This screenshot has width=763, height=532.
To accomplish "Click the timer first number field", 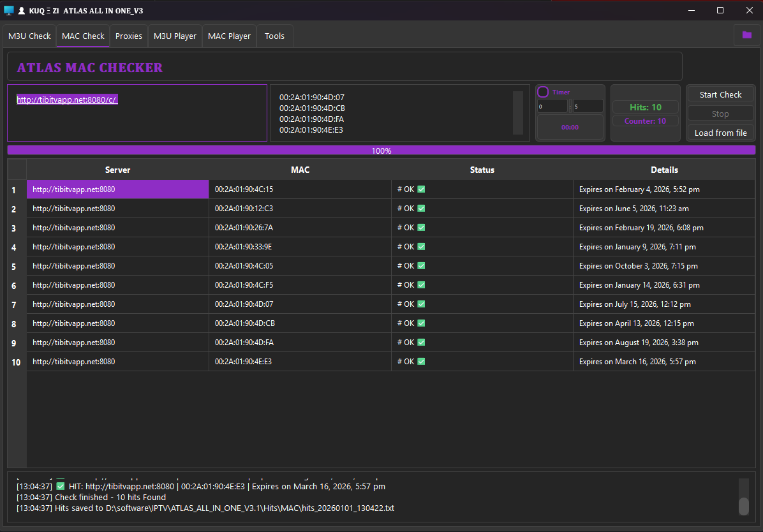I will 552,107.
